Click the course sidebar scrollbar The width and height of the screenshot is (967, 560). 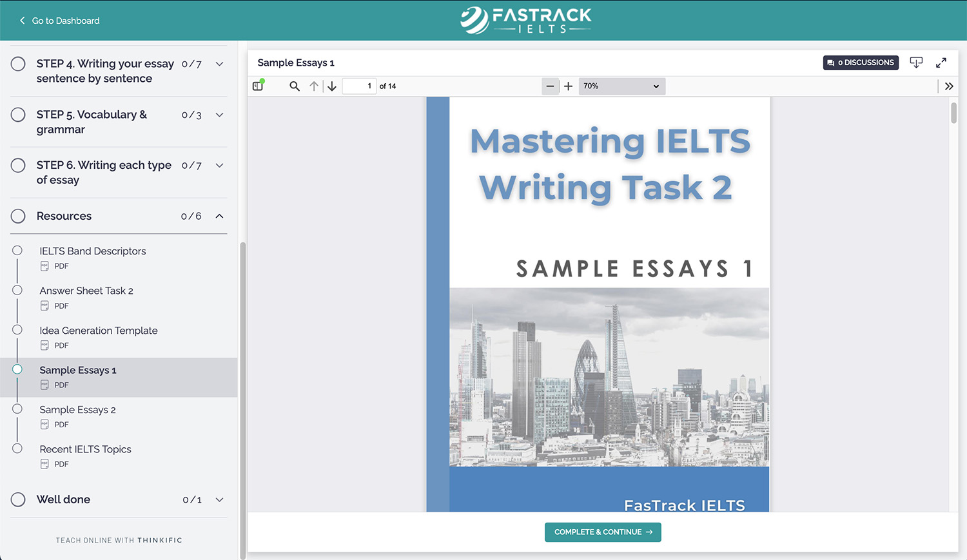(242, 400)
